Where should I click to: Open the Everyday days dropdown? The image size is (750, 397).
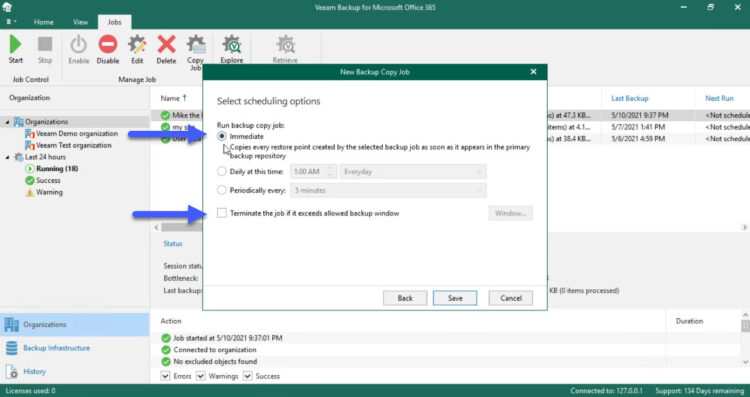coord(413,171)
